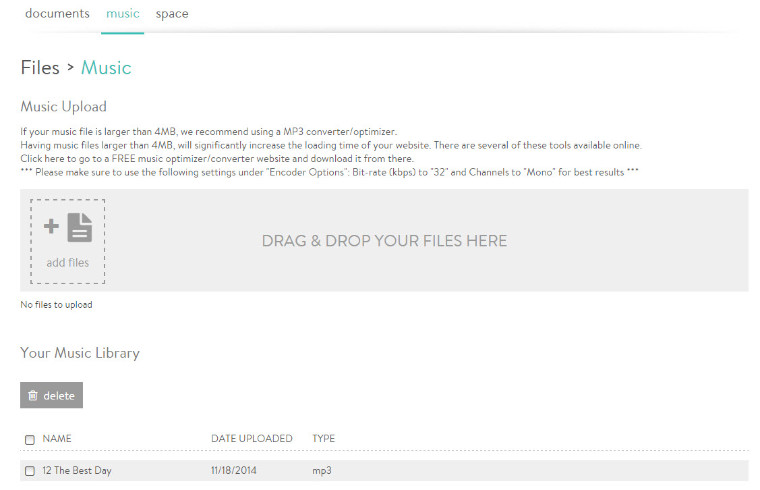The width and height of the screenshot is (760, 490).
Task: Switch to the space tab
Action: point(172,14)
